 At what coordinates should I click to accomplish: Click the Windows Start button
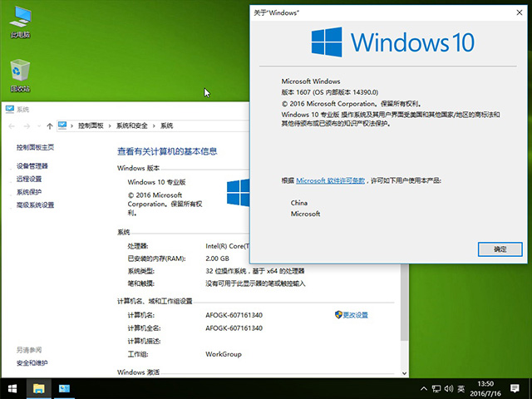click(x=12, y=388)
